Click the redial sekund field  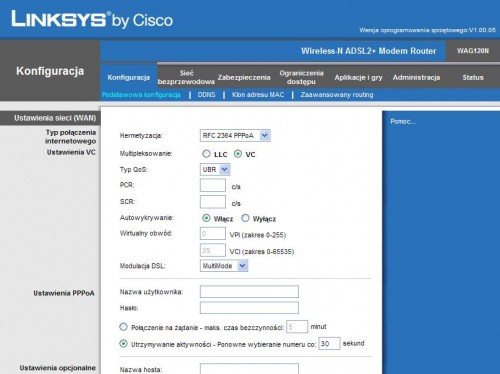click(x=329, y=343)
